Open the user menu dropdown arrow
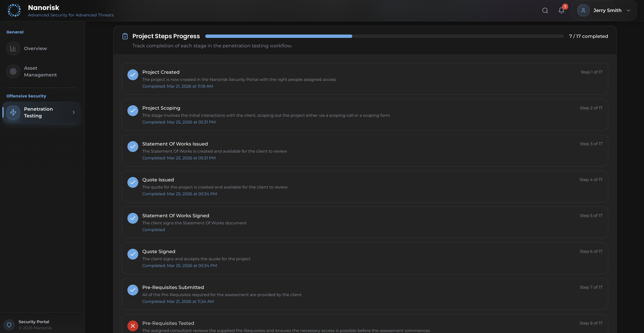This screenshot has width=644, height=333. tap(628, 11)
